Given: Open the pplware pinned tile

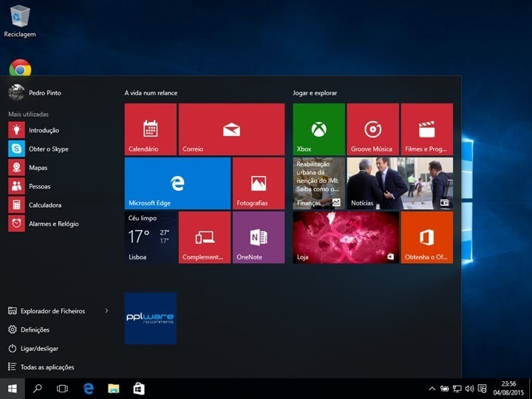Looking at the screenshot, I should coord(150,318).
